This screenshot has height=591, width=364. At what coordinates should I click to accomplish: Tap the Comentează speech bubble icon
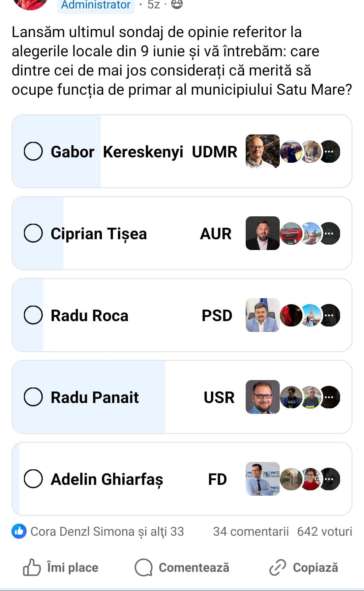pos(144,567)
